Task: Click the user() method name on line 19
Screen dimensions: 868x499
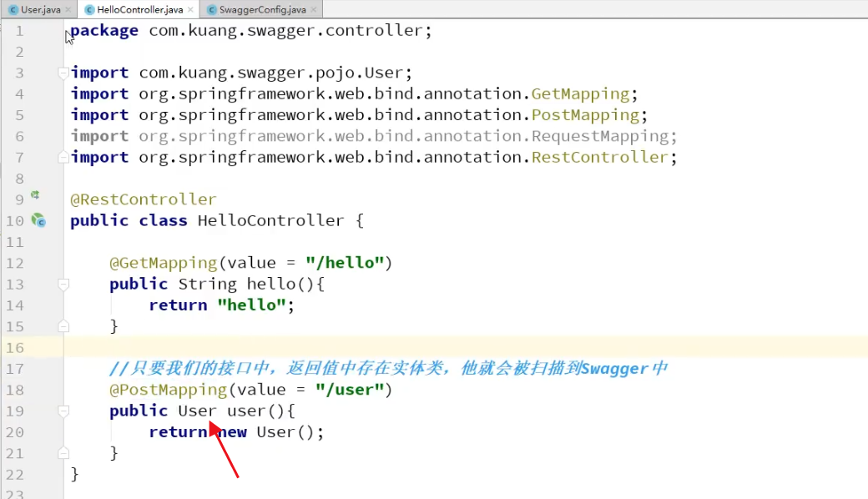Action: pyautogui.click(x=246, y=411)
